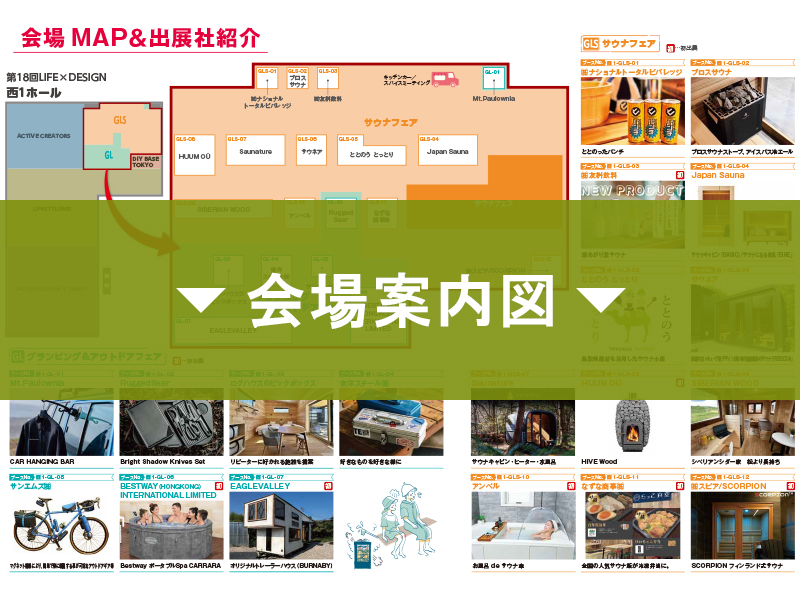Click the Saunature booth on the floor map
Screen dimensions: 800x600
256,150
